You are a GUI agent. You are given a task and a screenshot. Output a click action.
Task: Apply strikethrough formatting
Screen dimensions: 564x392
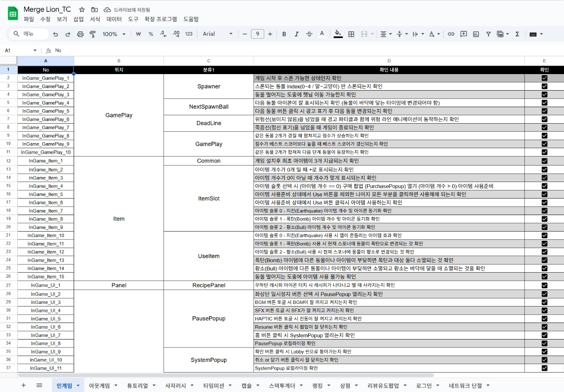pos(309,34)
